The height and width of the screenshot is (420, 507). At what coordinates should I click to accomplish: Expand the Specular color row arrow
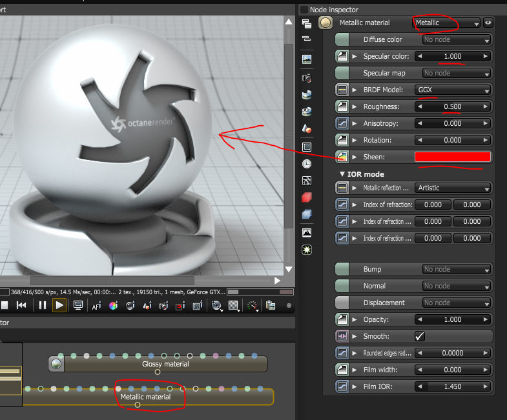click(x=355, y=56)
